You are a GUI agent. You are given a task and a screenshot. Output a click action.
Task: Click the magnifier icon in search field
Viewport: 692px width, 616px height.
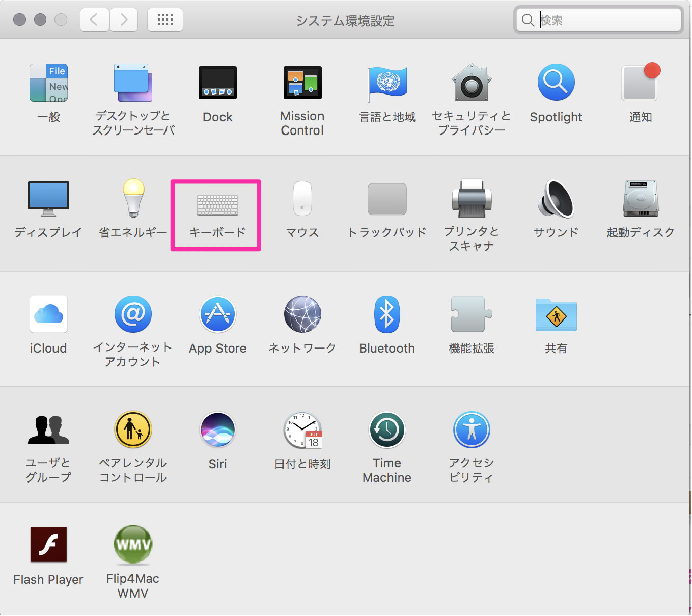tap(528, 20)
